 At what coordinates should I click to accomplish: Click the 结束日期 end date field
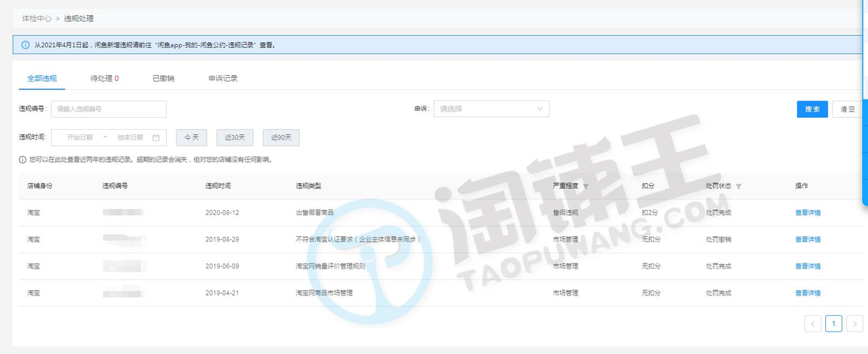130,137
